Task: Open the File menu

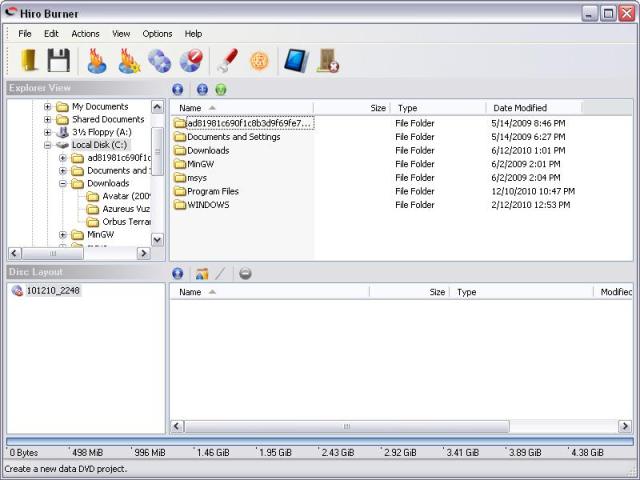Action: [x=25, y=34]
